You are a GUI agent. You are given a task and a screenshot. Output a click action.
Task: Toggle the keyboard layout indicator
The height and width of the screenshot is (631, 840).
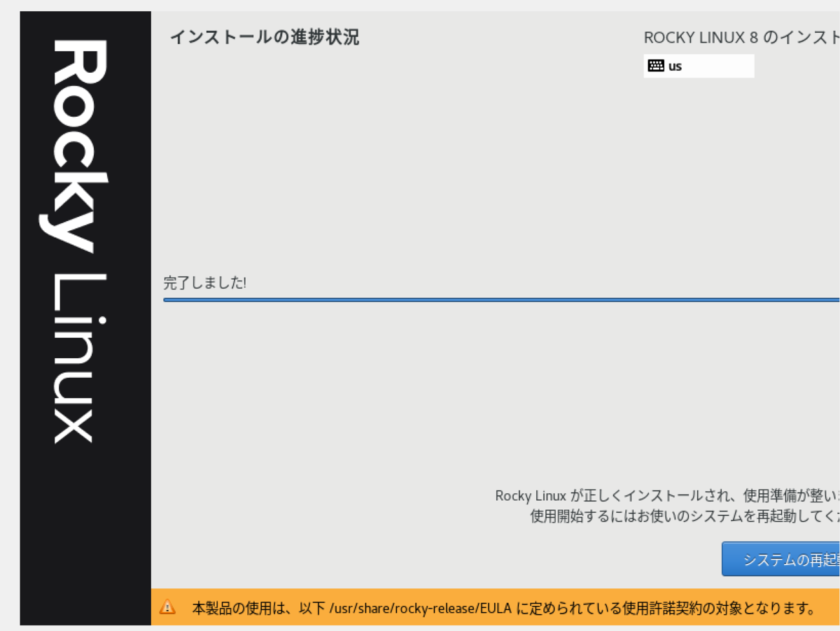click(x=698, y=66)
